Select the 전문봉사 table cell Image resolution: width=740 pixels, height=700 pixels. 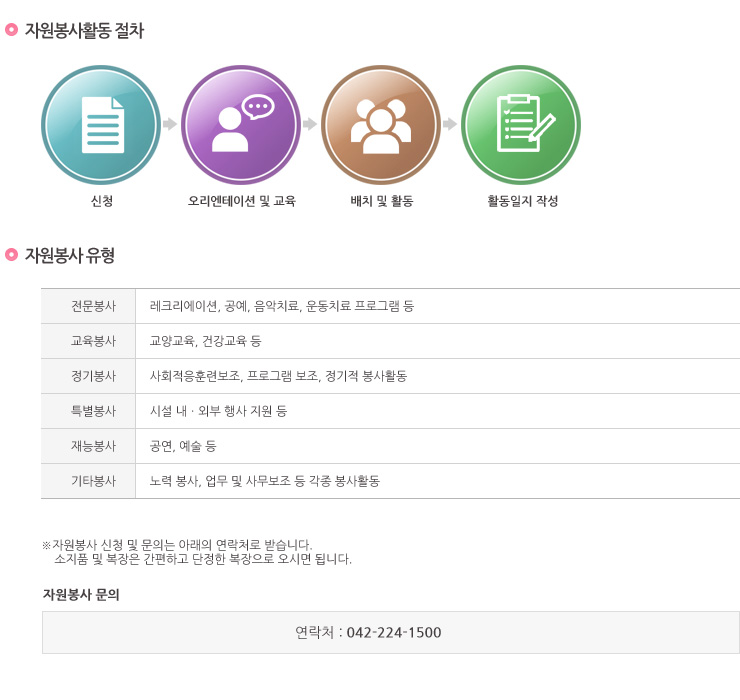[x=88, y=306]
